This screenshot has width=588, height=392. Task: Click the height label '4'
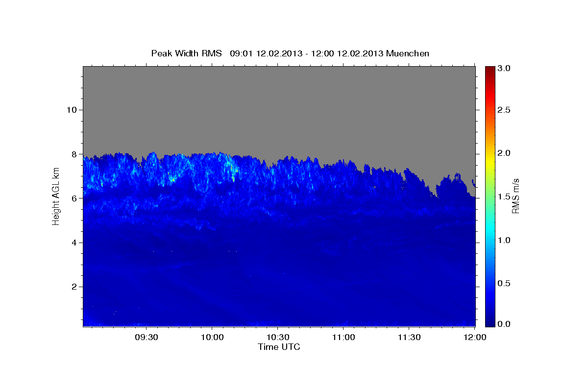(x=74, y=243)
